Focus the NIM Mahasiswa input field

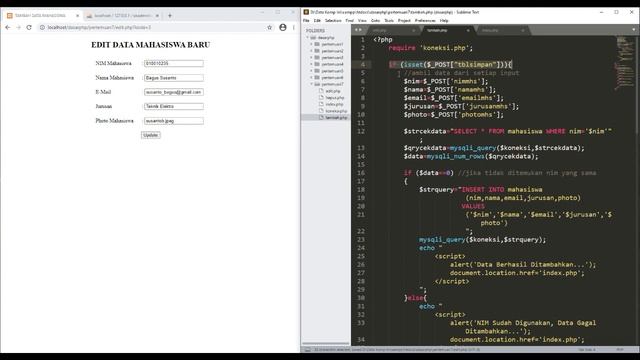tap(173, 63)
